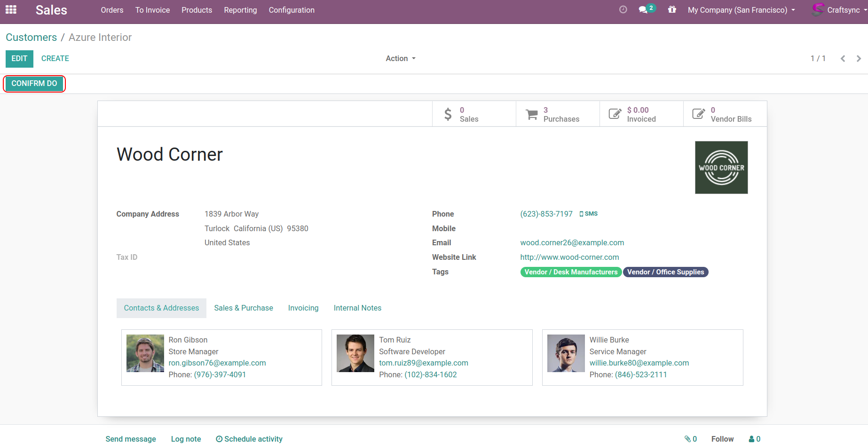
Task: Open My Company (San Francisco) company switcher
Action: coord(741,10)
